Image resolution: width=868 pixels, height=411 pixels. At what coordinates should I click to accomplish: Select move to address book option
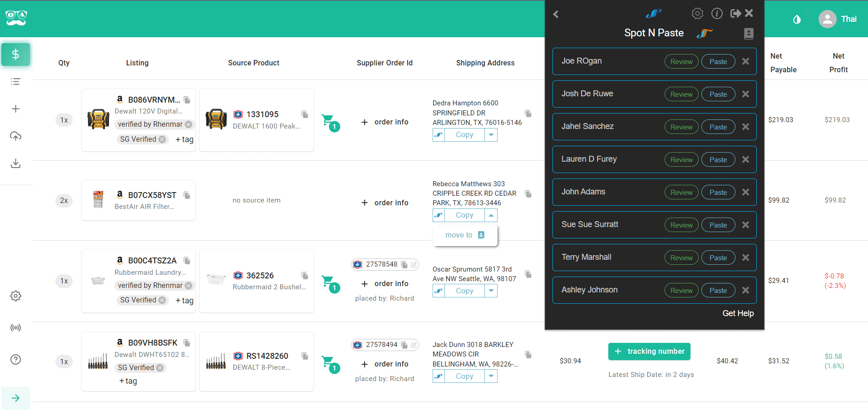(x=465, y=235)
